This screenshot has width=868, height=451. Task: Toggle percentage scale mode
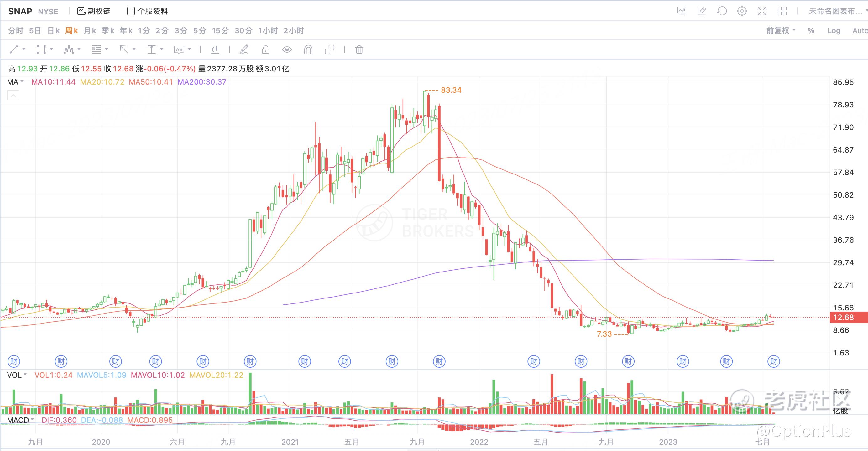click(811, 31)
